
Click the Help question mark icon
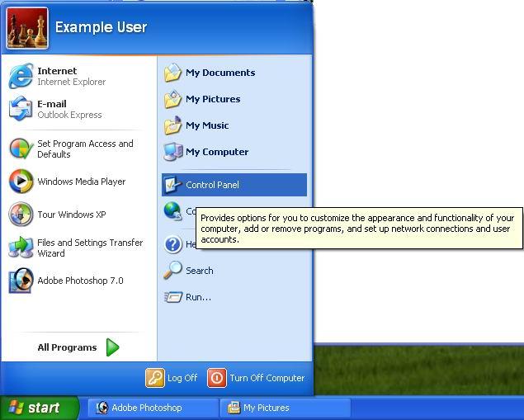coord(173,244)
